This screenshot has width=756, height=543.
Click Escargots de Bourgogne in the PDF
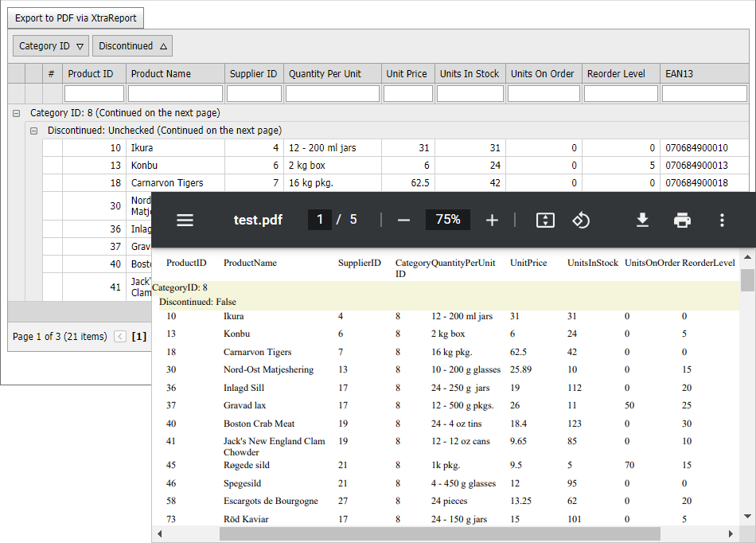click(x=271, y=501)
